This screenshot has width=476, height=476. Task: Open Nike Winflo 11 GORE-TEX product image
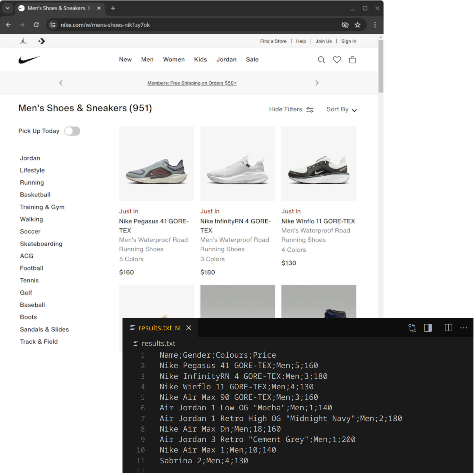319,164
